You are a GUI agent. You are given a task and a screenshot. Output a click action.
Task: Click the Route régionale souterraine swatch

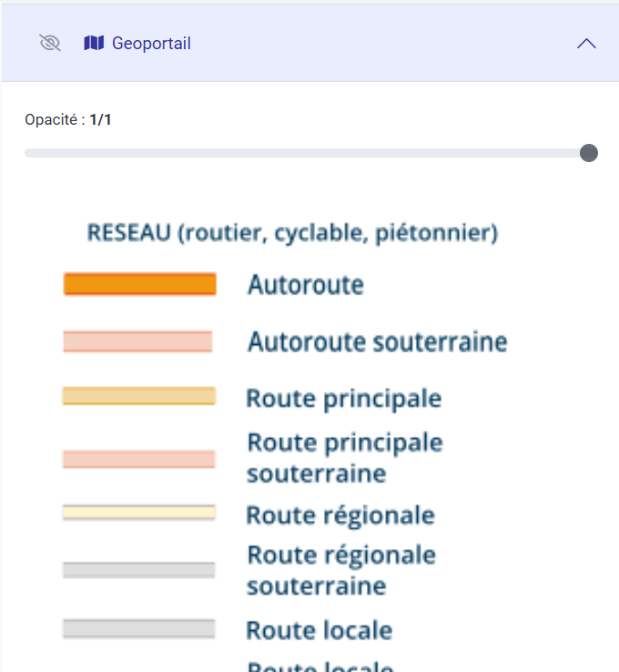[x=138, y=570]
